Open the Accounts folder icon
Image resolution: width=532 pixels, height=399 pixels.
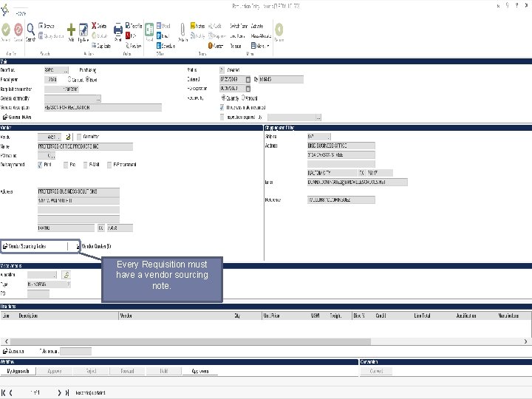5,351
